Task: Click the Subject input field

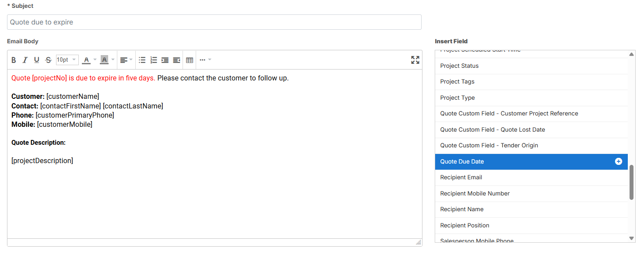Action: [x=214, y=22]
